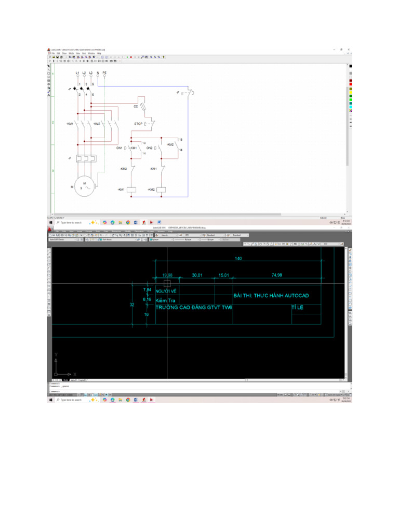Open the ByLayer lineweight dropdown in AutoCAD
The image size is (399, 532).
211,240
